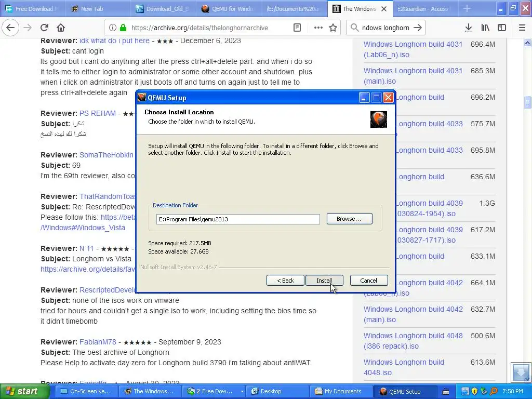Open site information icon in address bar
The image size is (532, 399).
[x=112, y=28]
